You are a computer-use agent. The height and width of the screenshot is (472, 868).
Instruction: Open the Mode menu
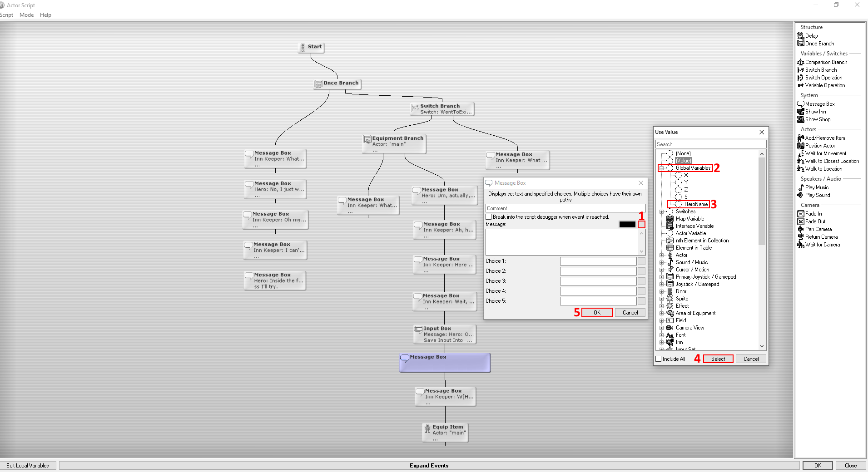(27, 15)
